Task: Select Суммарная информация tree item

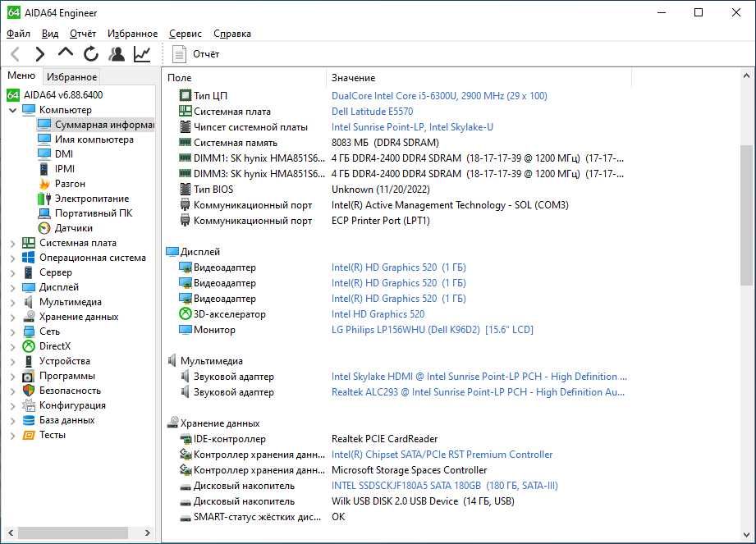Action: click(x=96, y=125)
